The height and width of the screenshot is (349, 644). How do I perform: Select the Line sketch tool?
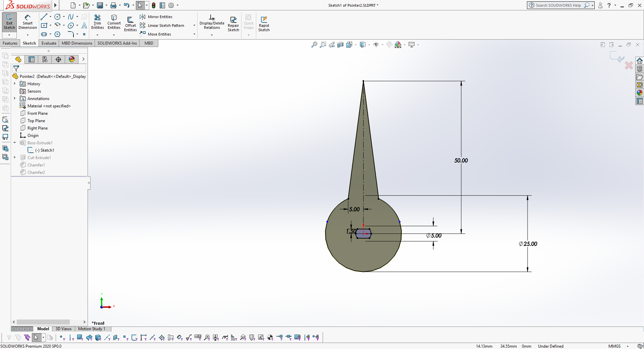click(44, 17)
